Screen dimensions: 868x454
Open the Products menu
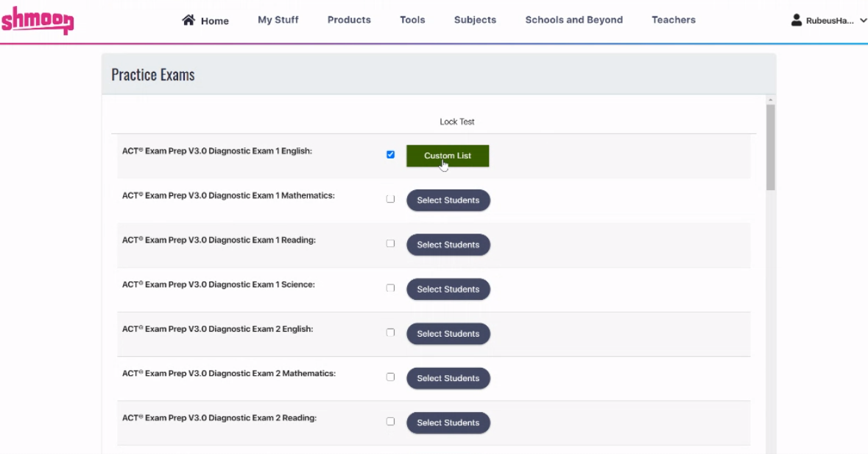tap(349, 20)
